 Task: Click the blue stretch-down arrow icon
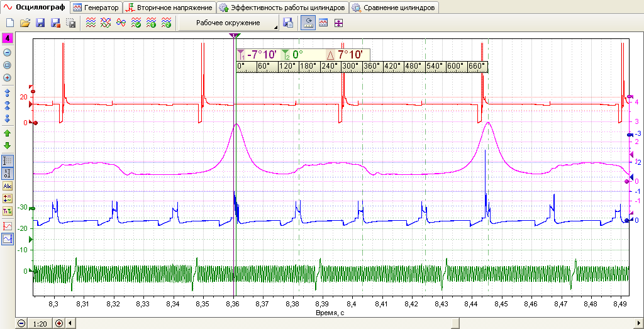(x=8, y=119)
